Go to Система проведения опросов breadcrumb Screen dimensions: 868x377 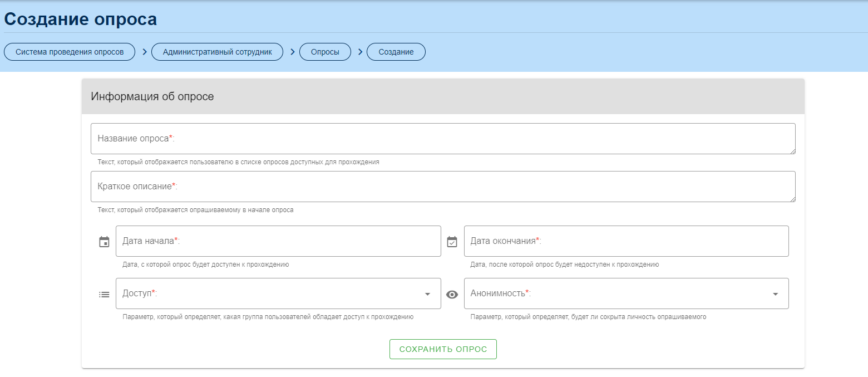tap(70, 52)
